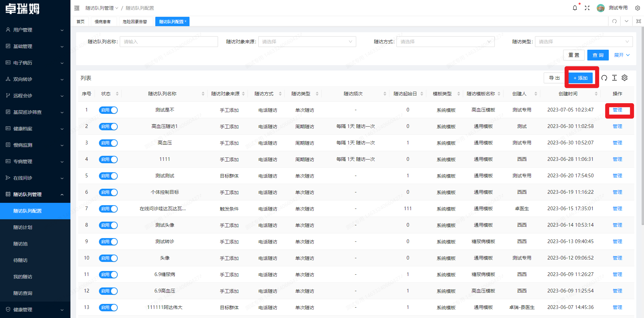This screenshot has height=318, width=644.
Task: Open 随访计划 submenu item
Action: [35, 227]
